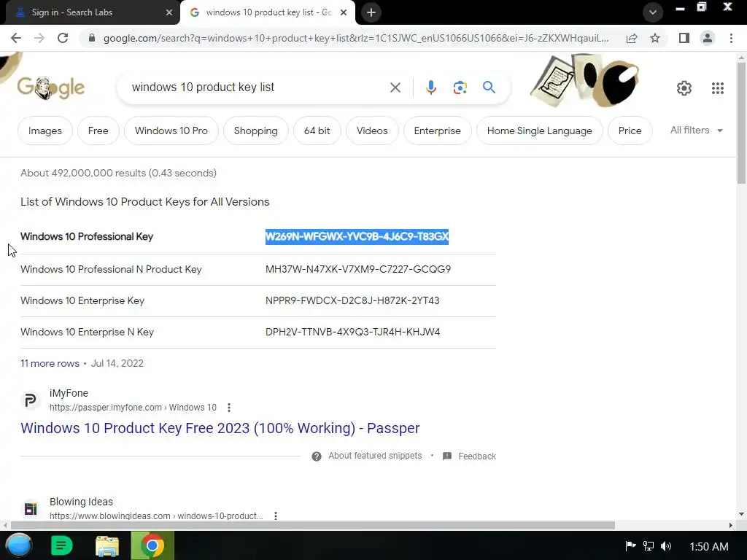The width and height of the screenshot is (747, 560).
Task: Open the Blowing Ideas result options menu
Action: [x=276, y=516]
